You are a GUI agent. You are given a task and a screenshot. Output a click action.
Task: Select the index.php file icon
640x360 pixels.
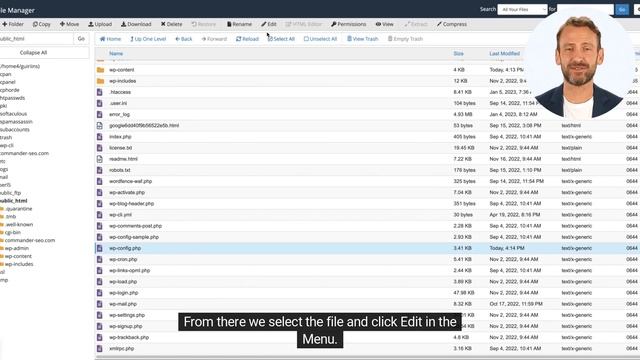click(x=100, y=137)
